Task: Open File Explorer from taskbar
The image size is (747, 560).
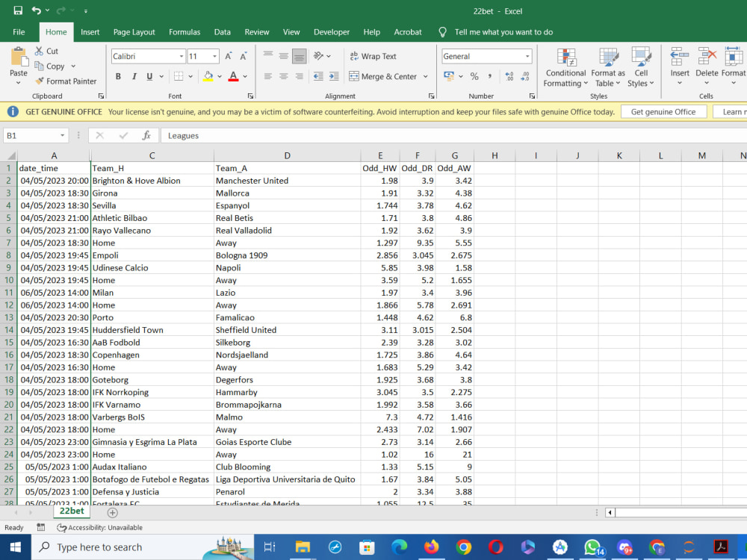Action: [x=303, y=547]
